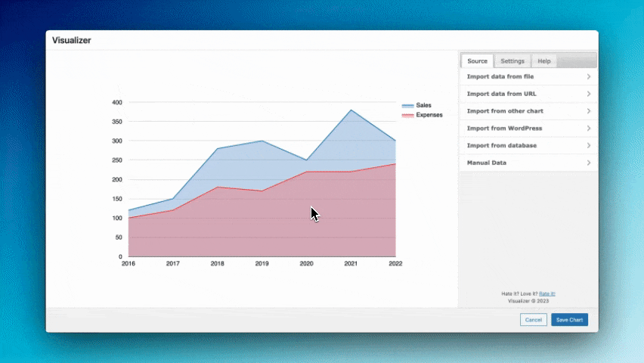The image size is (644, 363).
Task: Switch to the Settings tab
Action: [512, 61]
